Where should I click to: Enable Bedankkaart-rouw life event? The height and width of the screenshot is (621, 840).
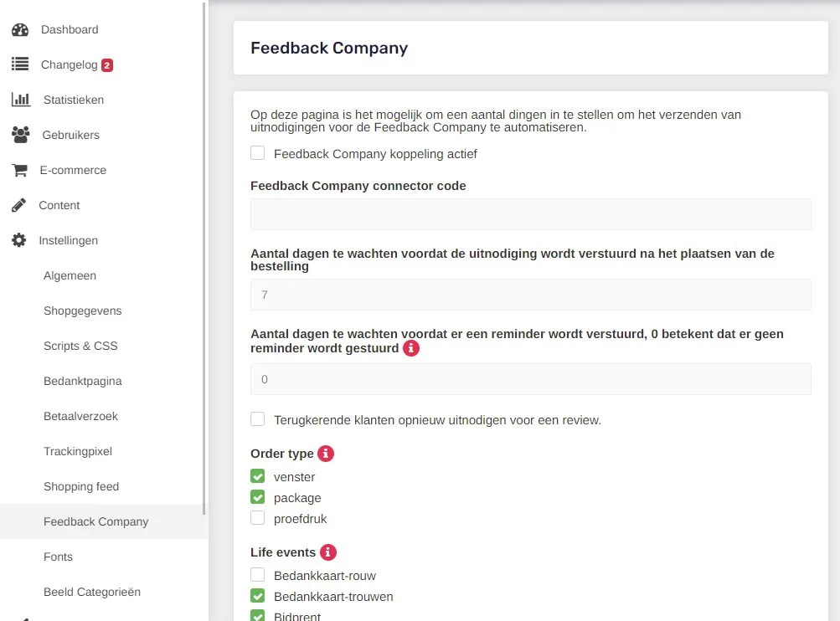[x=256, y=575]
